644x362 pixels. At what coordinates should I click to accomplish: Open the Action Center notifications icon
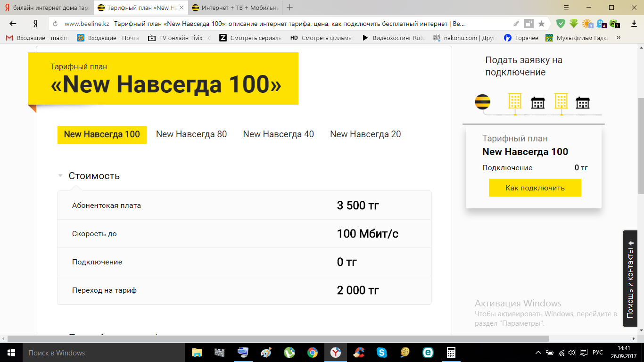[x=583, y=353]
